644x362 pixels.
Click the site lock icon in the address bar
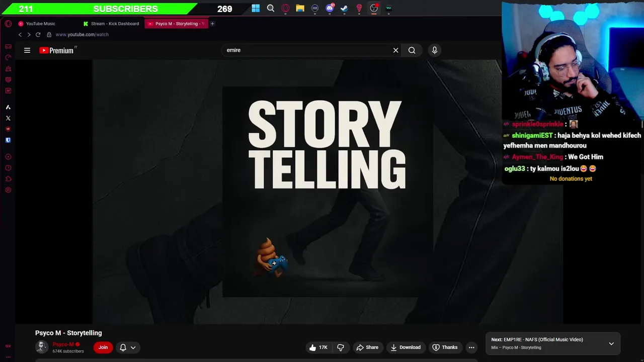point(49,35)
